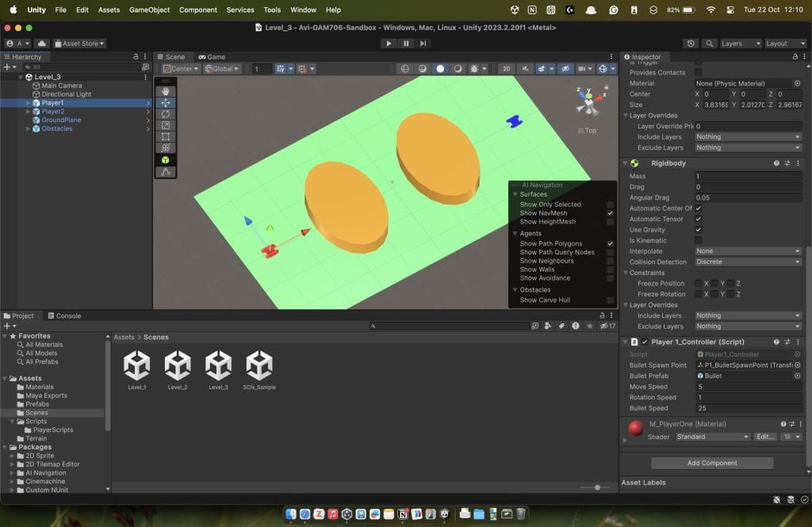Choose the Rect tool in scene toolbar
The height and width of the screenshot is (527, 812).
point(166,136)
